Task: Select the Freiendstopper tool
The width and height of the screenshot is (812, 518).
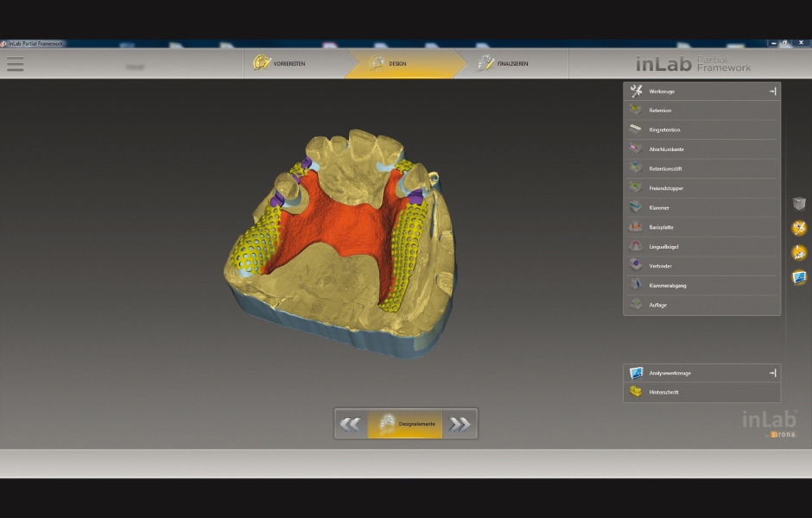Action: click(x=701, y=188)
